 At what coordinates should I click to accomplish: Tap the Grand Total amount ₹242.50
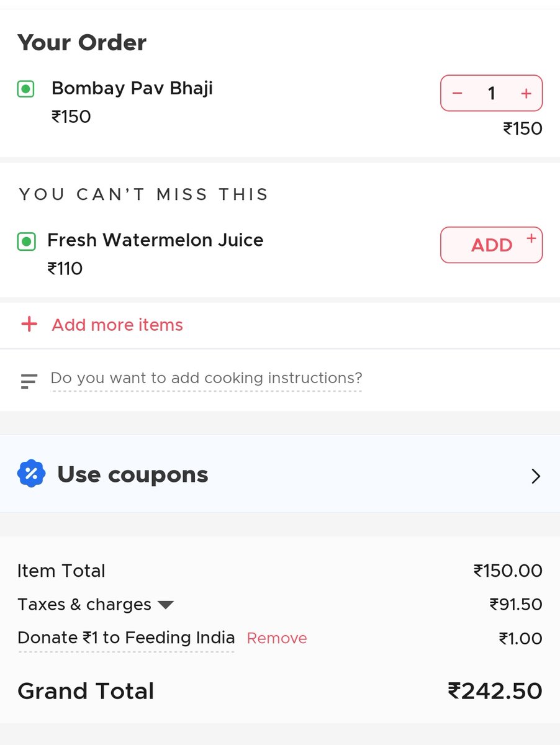tap(495, 691)
